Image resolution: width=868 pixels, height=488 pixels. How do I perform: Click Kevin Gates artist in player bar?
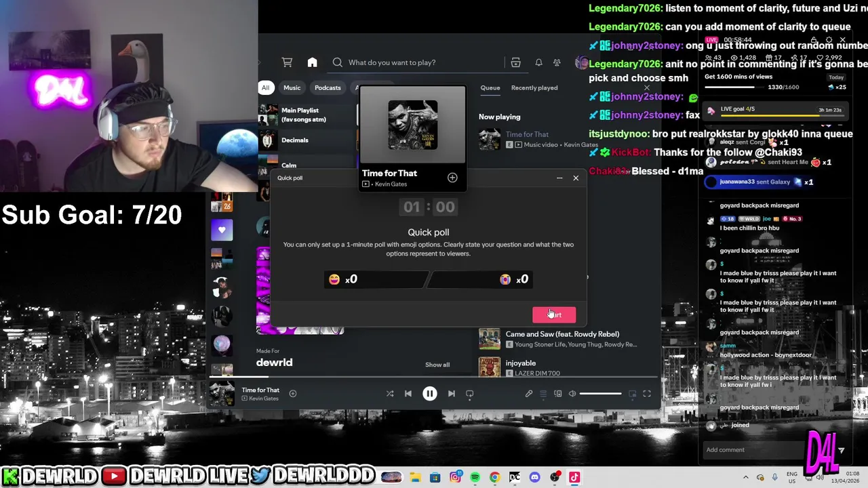(264, 399)
